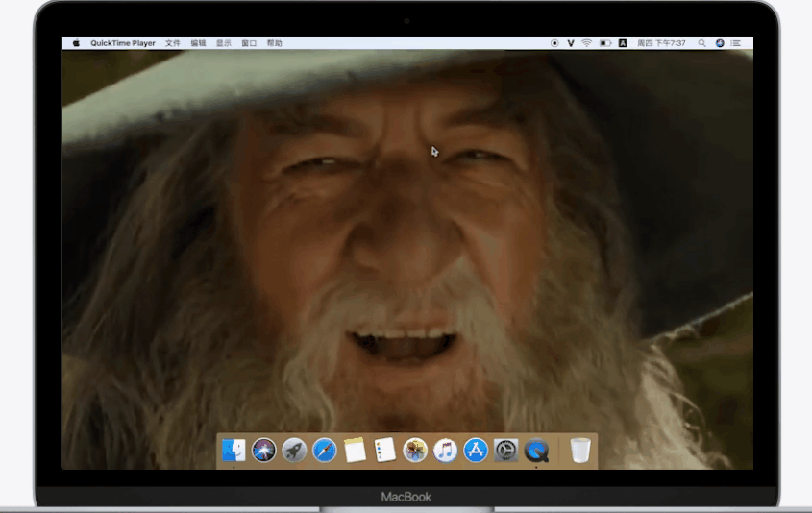Open Finder from the Dock
The width and height of the screenshot is (812, 513).
[234, 450]
